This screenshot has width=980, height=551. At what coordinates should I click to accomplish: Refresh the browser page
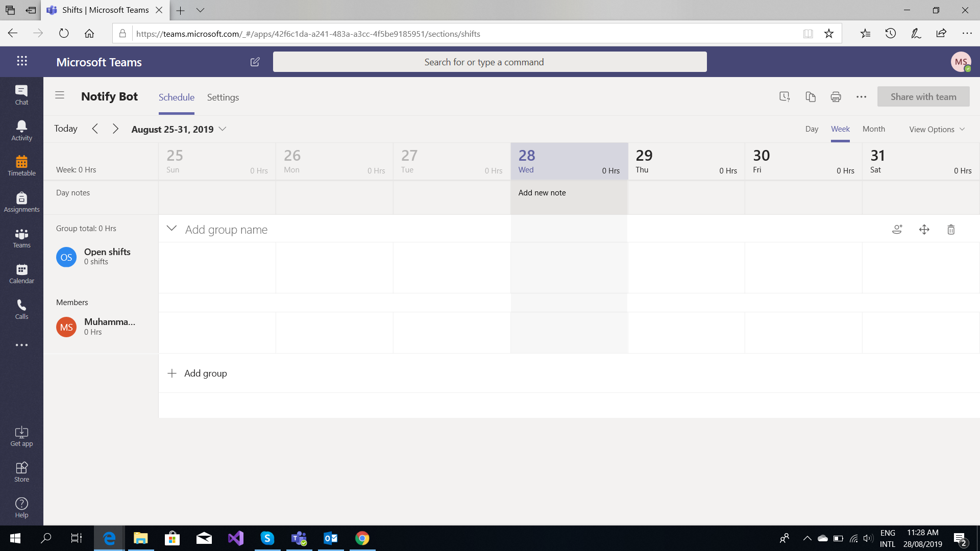click(64, 34)
